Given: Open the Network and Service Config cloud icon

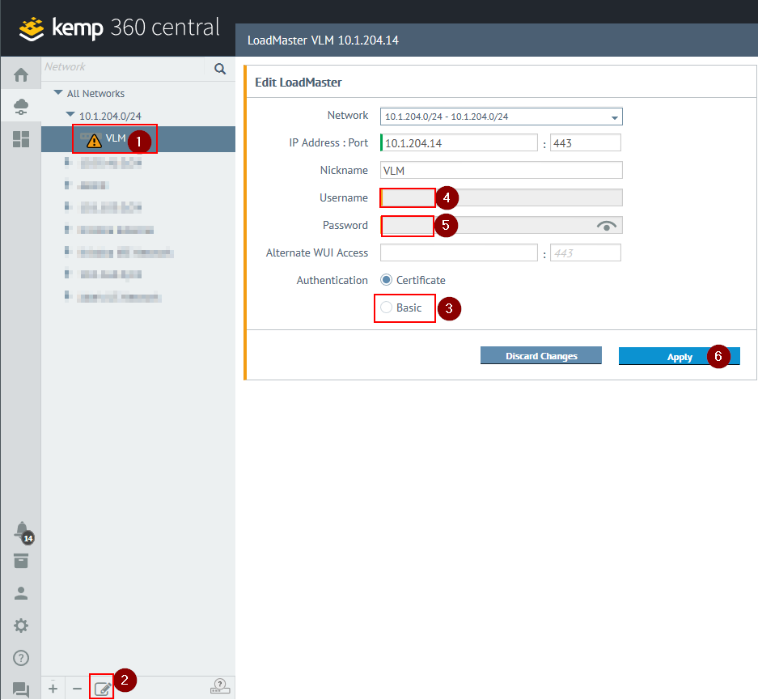Looking at the screenshot, I should point(21,107).
